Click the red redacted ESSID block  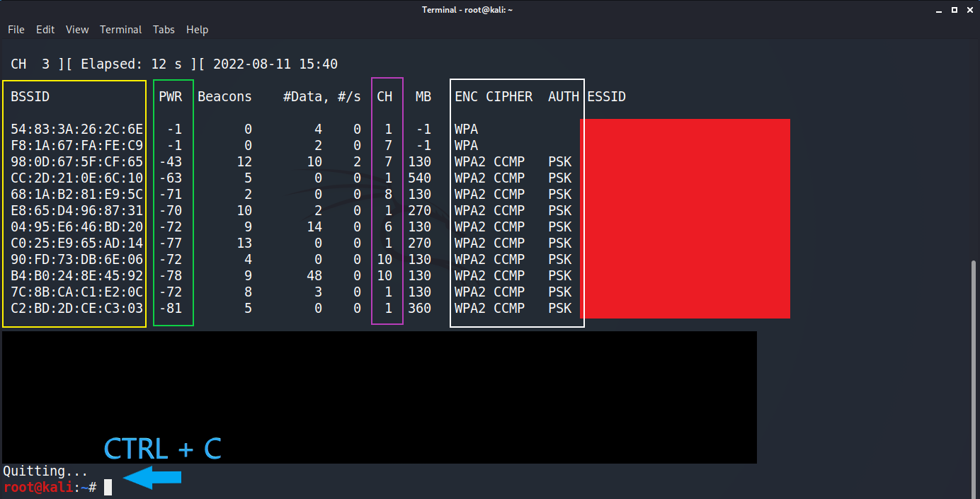685,218
